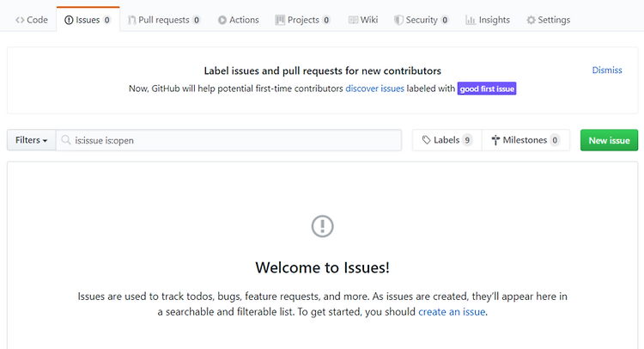This screenshot has width=644, height=349.
Task: Expand the Filters dropdown
Action: pos(31,140)
